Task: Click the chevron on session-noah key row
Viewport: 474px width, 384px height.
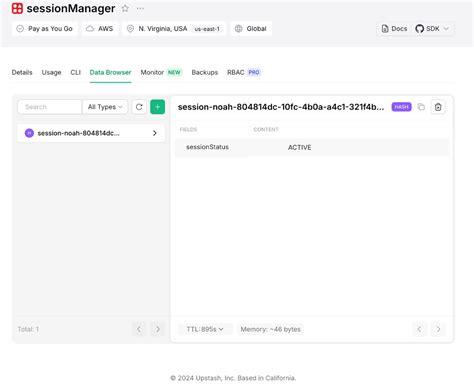Action: (155, 133)
